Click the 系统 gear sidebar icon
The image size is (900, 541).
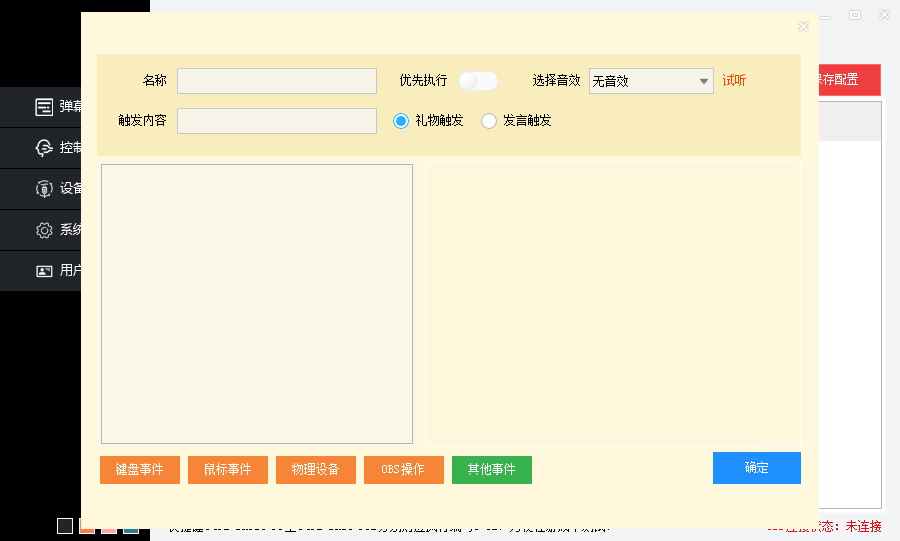pyautogui.click(x=44, y=230)
